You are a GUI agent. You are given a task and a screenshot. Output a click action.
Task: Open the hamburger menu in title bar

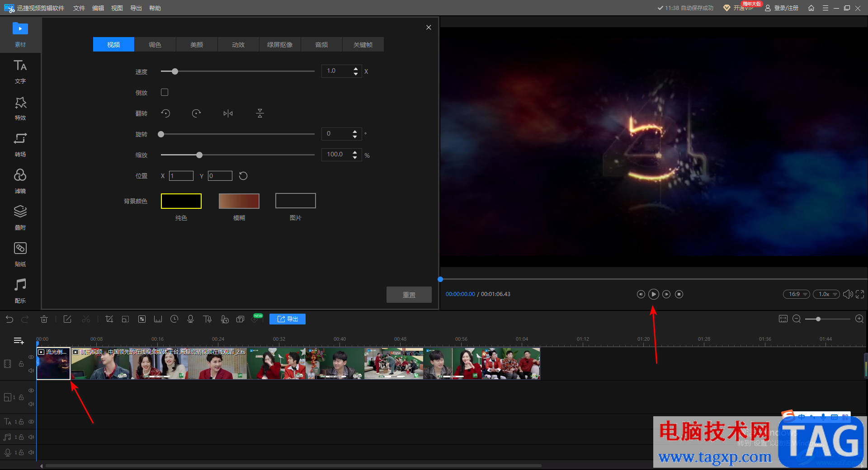click(825, 8)
